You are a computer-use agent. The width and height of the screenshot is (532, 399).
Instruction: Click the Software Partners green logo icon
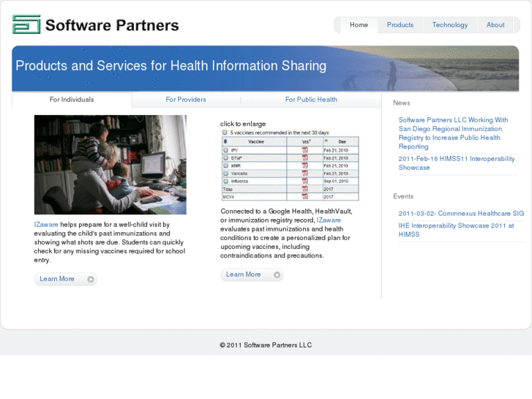click(26, 24)
